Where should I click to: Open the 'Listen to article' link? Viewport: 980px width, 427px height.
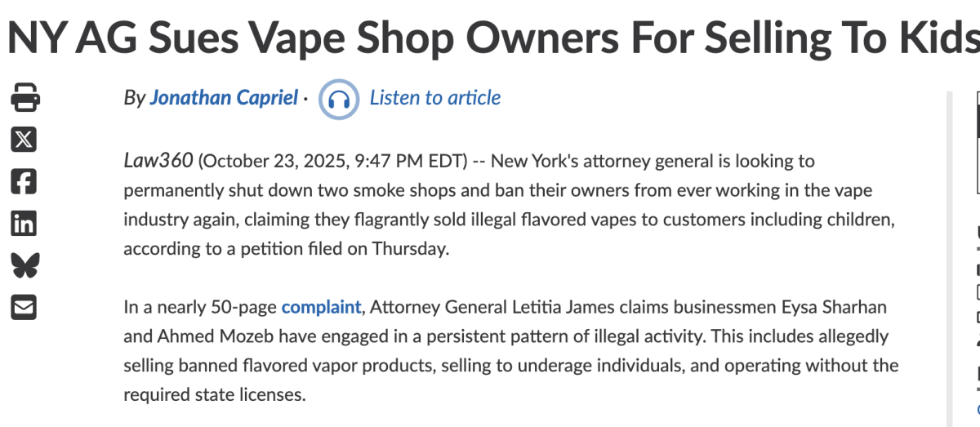(434, 98)
